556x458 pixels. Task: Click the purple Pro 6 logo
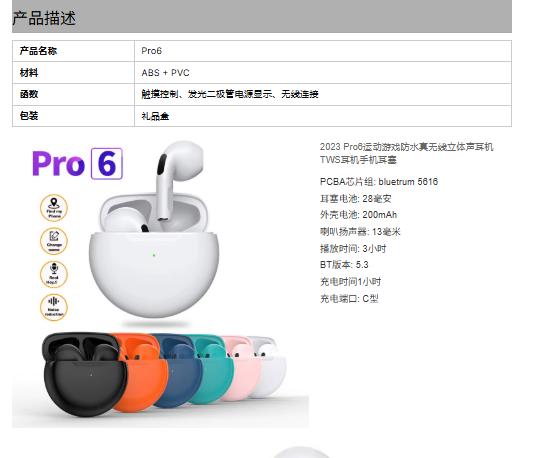click(x=77, y=164)
